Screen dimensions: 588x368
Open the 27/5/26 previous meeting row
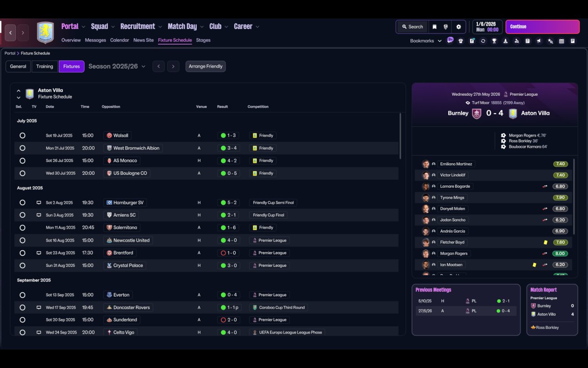point(466,311)
